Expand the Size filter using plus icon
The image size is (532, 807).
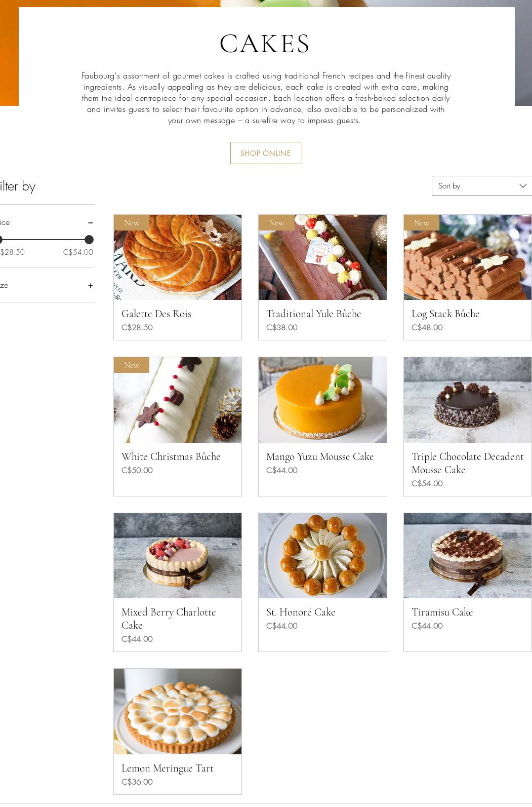[x=90, y=286]
